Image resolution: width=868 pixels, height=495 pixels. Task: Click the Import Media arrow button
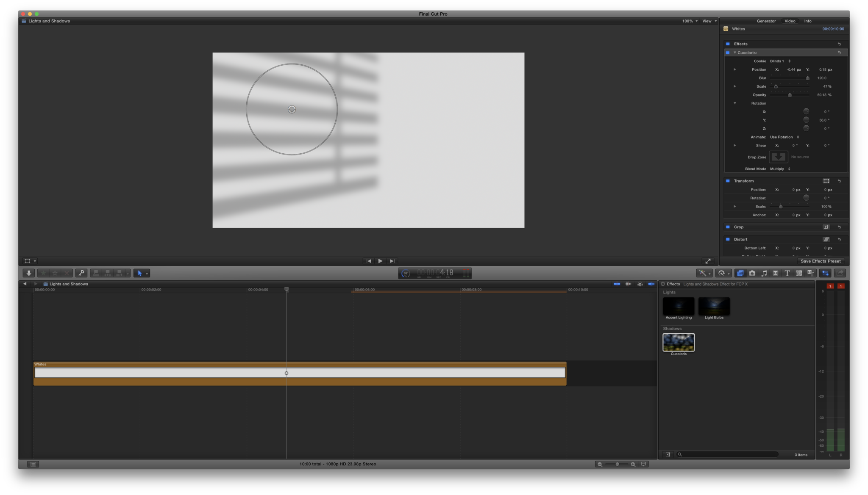[28, 273]
